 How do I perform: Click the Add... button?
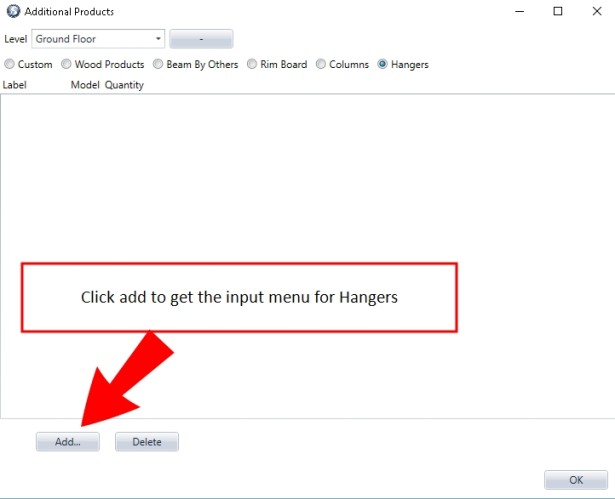(68, 442)
